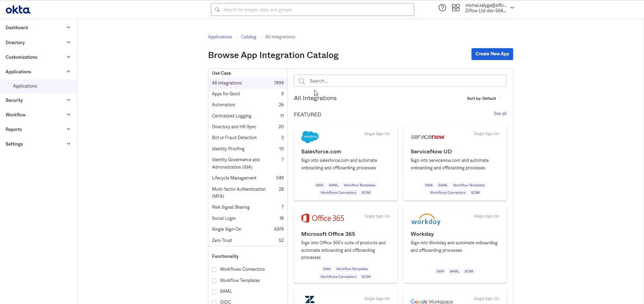Click the ServiceNow logo

point(427,137)
